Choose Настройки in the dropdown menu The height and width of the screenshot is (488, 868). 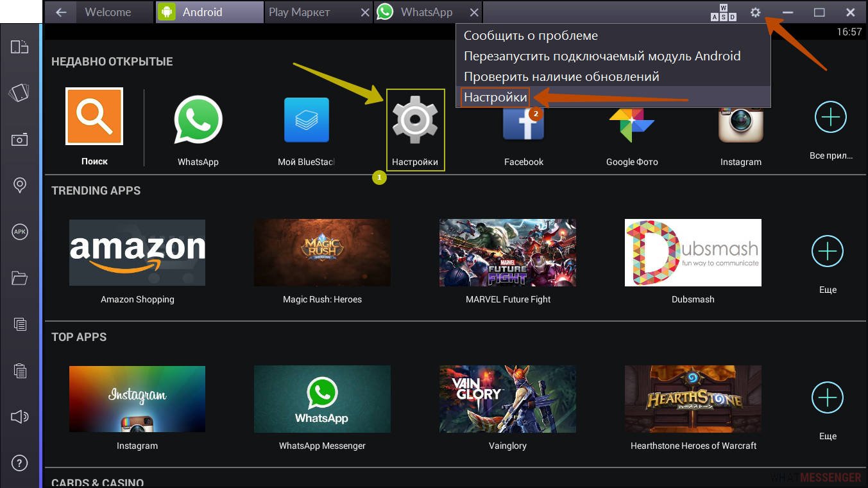click(613, 98)
